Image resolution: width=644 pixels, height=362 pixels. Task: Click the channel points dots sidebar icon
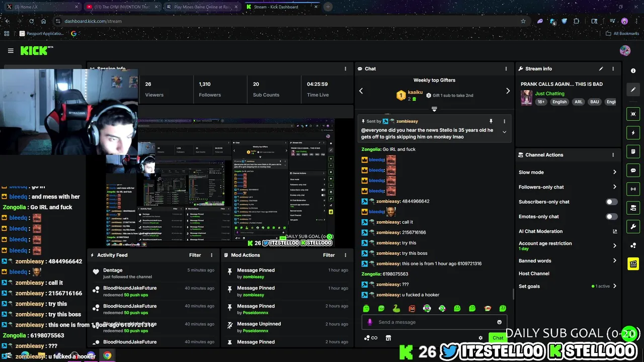tap(633, 245)
